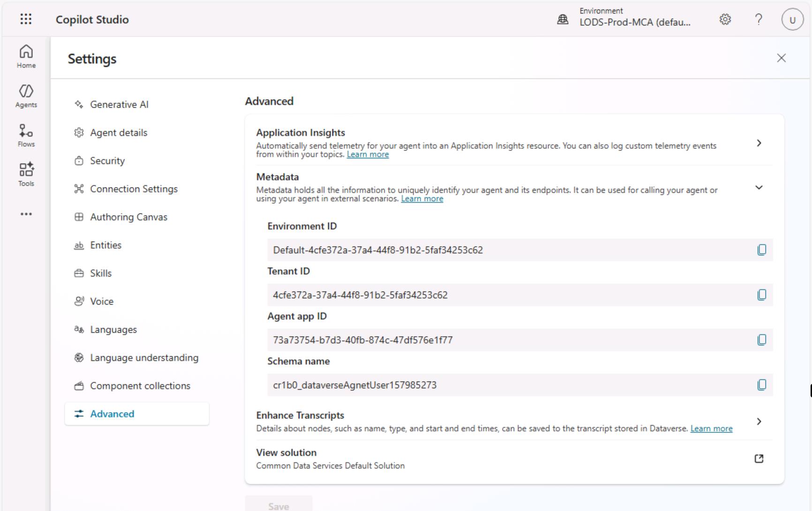Show more items via sidebar ellipsis

[x=26, y=214]
